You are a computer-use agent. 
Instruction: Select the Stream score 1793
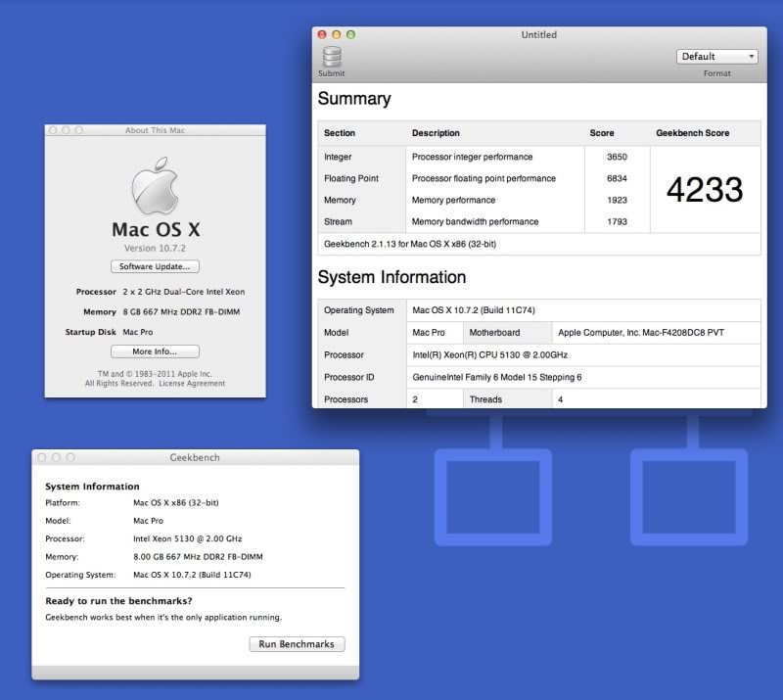tap(617, 221)
